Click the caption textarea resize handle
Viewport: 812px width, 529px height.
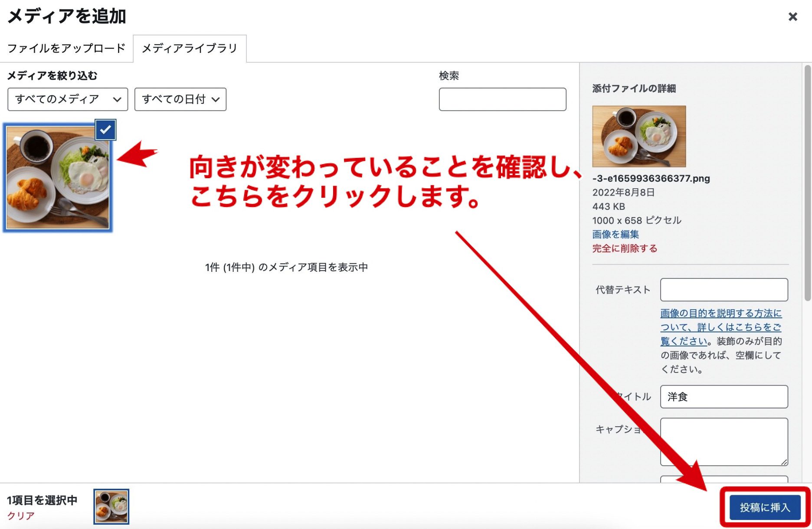coord(784,462)
